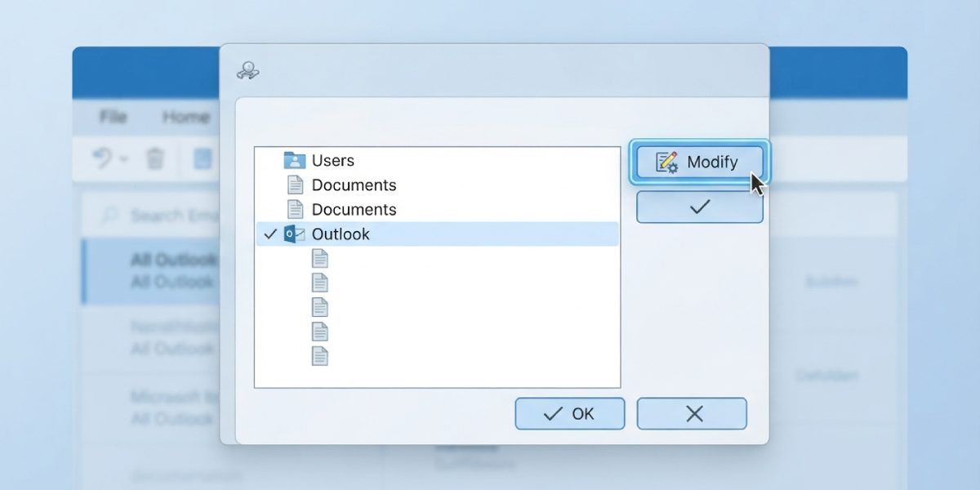Click the Delete trash icon in Outlook's toolbar
980x490 pixels.
(x=155, y=158)
